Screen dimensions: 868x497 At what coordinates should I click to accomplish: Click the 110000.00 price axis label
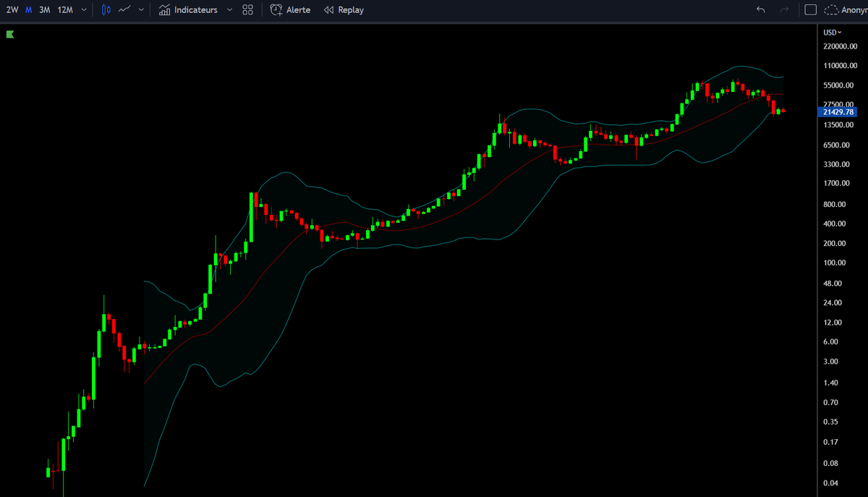point(841,66)
